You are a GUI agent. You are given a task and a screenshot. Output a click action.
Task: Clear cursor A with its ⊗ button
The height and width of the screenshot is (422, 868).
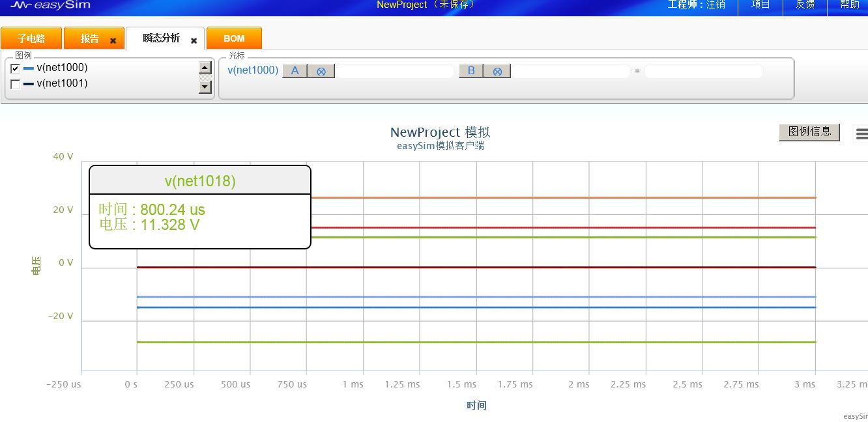pos(321,71)
